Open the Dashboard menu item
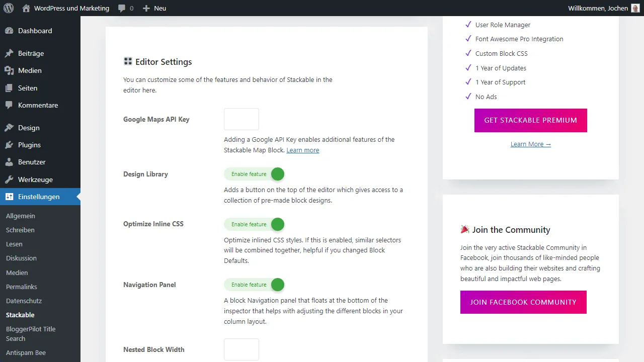Screen dimensions: 644x362 40,31
